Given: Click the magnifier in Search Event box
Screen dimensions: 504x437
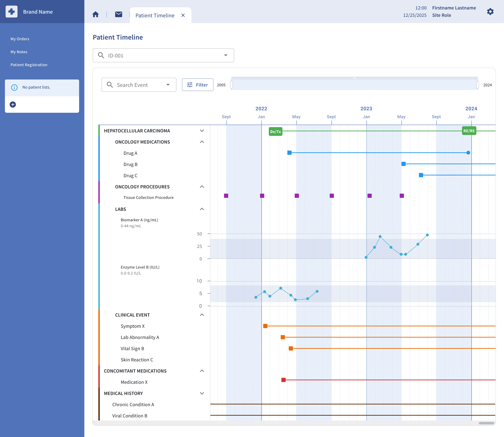Looking at the screenshot, I should click(x=110, y=85).
